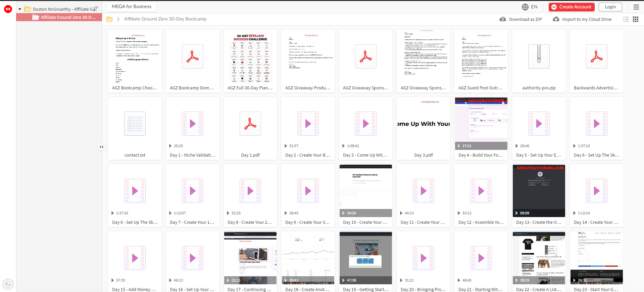Play Day 3 - Come Up Wit… video
The height and width of the screenshot is (292, 644).
point(366,124)
